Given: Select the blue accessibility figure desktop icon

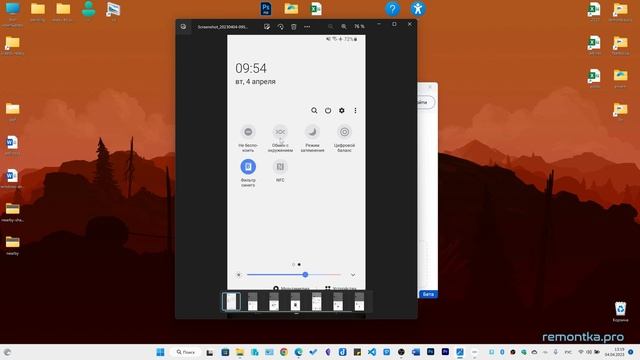Looking at the screenshot, I should pos(418,9).
